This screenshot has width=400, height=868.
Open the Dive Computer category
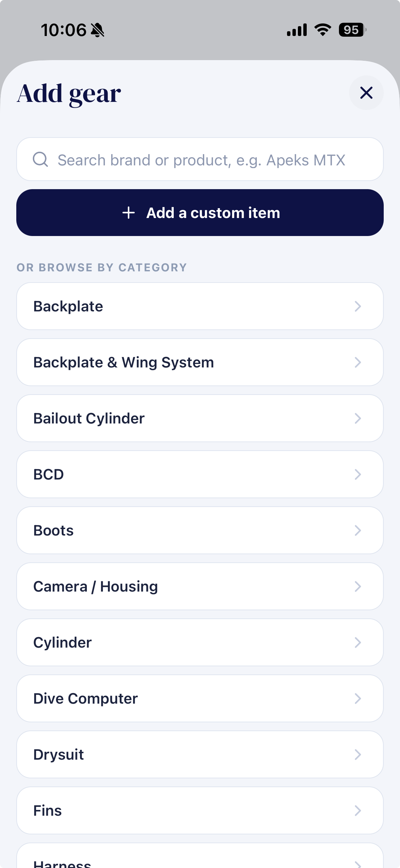pyautogui.click(x=200, y=699)
